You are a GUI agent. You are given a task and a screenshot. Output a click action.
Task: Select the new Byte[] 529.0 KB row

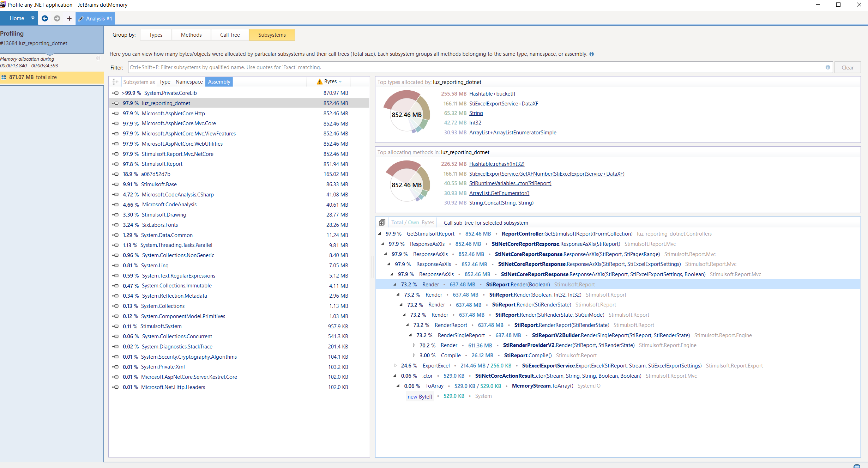click(x=618, y=396)
